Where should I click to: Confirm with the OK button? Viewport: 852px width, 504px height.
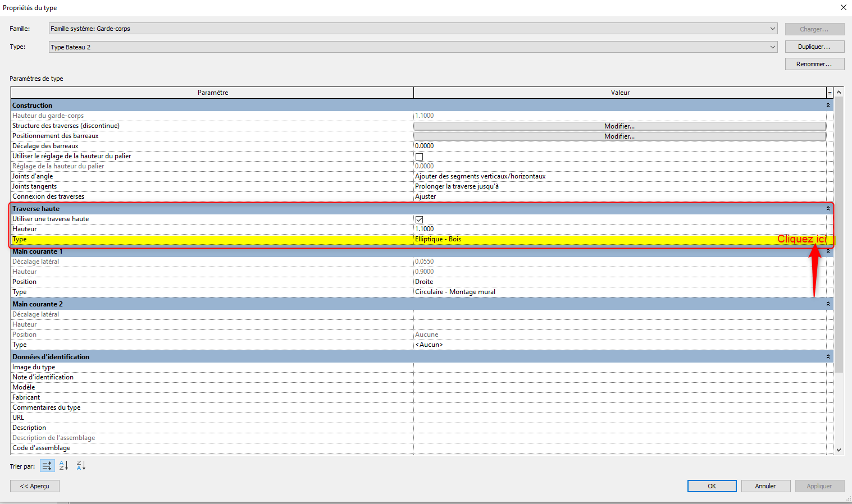712,486
